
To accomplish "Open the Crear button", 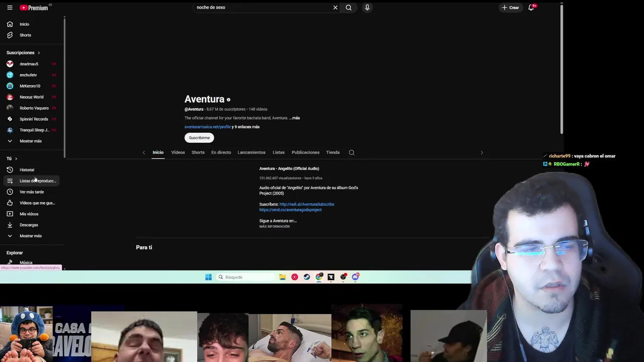I will coord(510,8).
